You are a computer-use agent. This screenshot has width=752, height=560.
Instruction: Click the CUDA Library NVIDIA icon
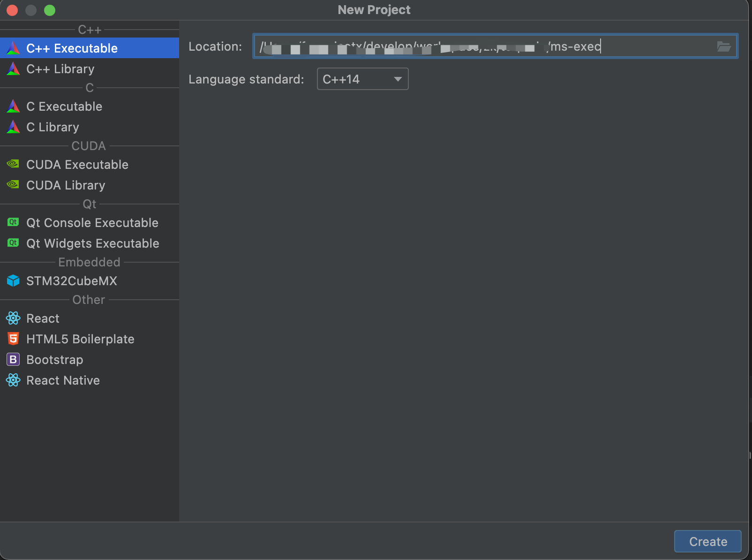tap(13, 185)
